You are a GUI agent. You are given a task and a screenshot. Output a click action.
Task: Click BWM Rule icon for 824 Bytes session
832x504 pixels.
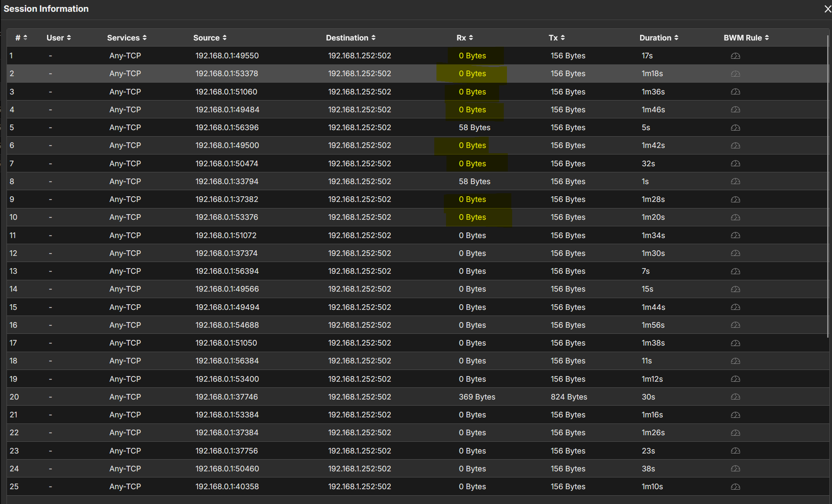pos(735,396)
